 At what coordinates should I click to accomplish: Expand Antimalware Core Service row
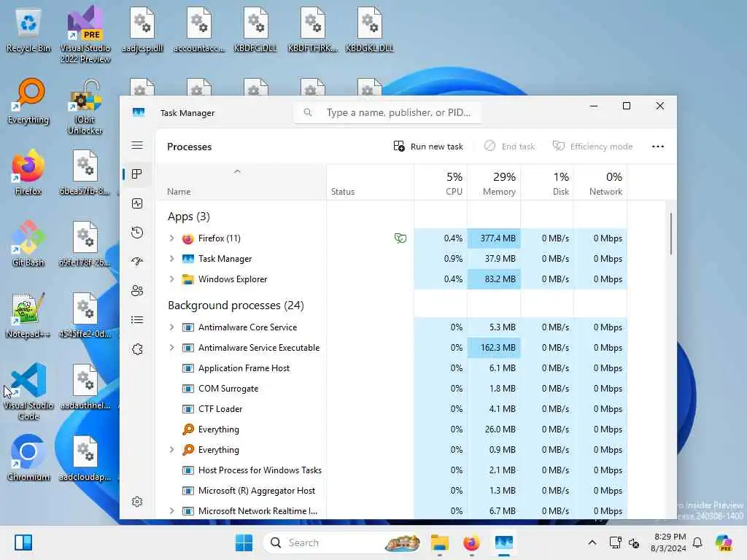pos(171,327)
